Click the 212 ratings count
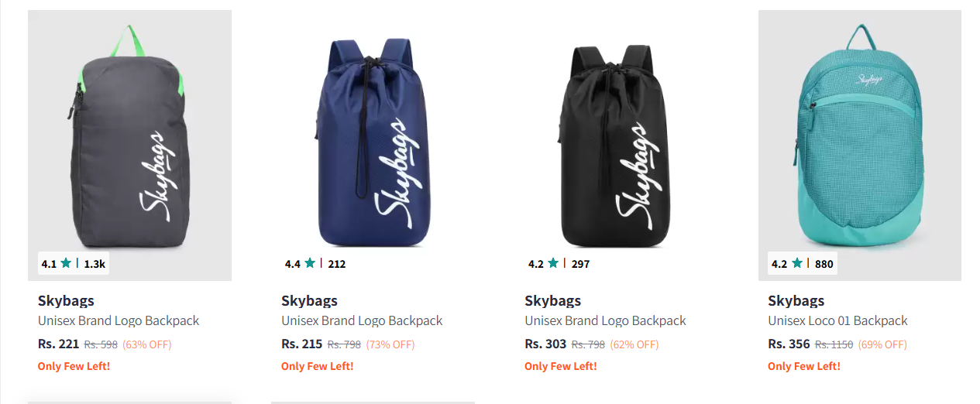Image resolution: width=980 pixels, height=404 pixels. click(x=337, y=264)
